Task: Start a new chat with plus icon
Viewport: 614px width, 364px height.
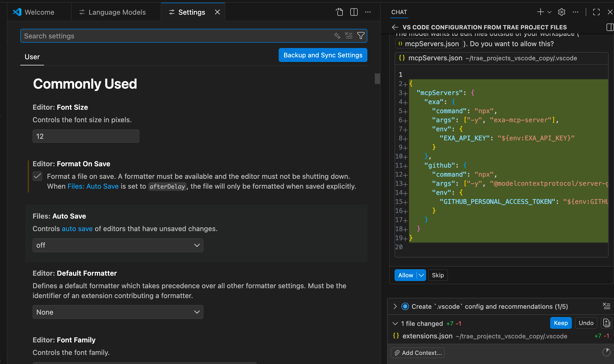Action: pos(540,12)
